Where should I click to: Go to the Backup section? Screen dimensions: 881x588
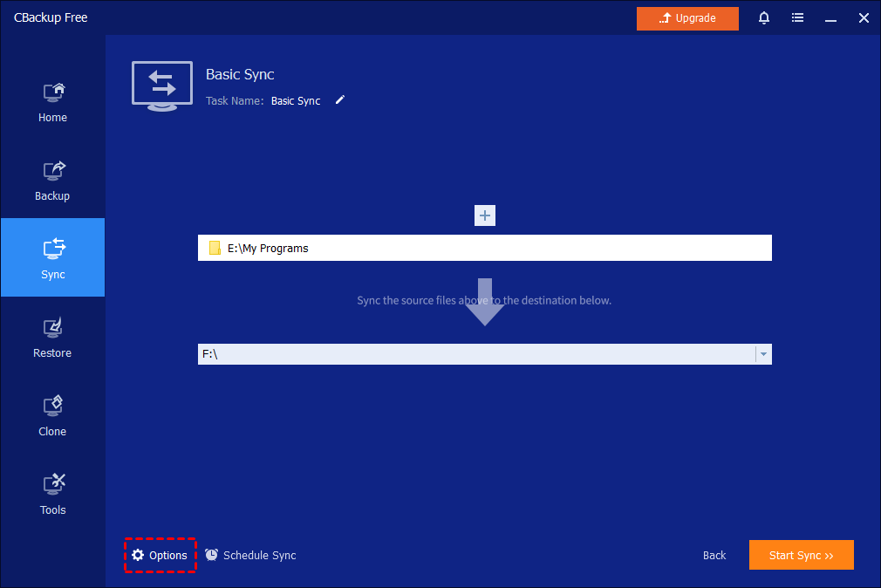click(x=52, y=181)
